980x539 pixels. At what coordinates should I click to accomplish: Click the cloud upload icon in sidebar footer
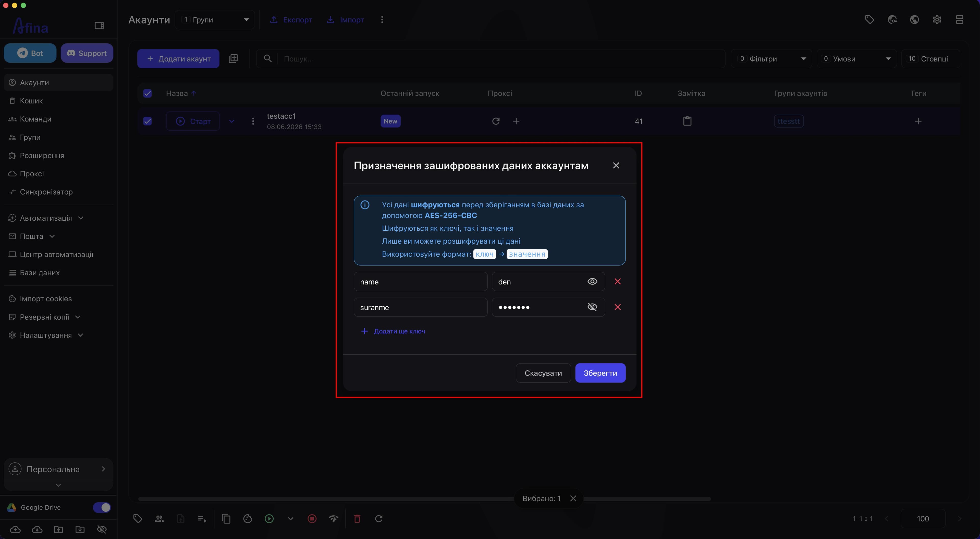coord(15,529)
